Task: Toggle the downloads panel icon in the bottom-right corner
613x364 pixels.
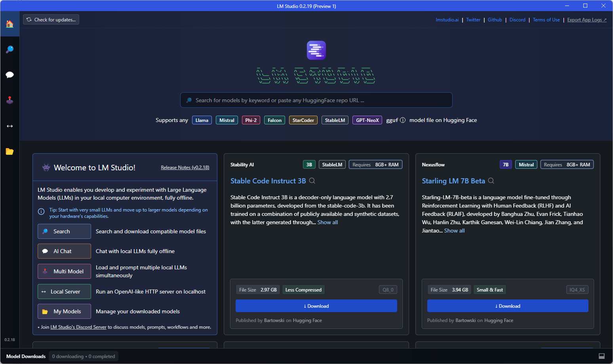Action: click(x=602, y=356)
